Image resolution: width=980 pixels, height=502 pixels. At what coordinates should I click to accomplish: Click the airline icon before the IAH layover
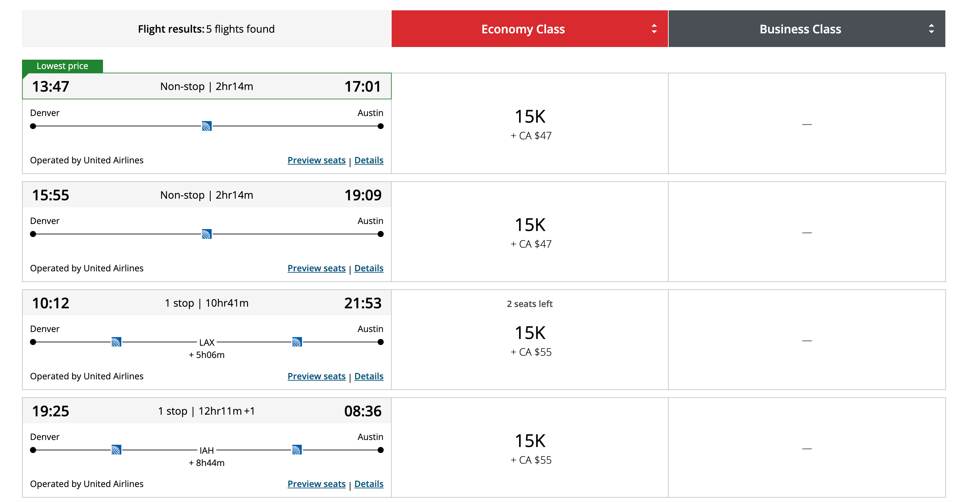click(116, 450)
